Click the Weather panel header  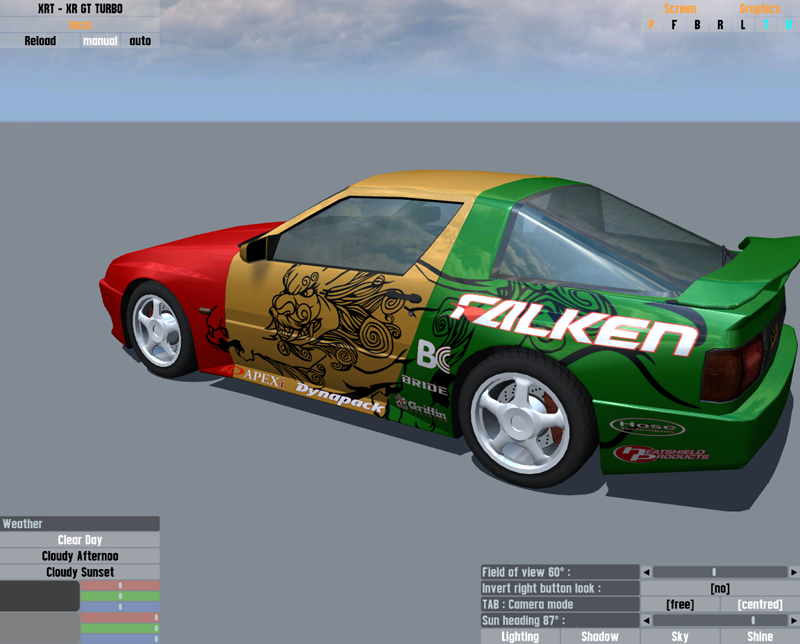pyautogui.click(x=80, y=524)
